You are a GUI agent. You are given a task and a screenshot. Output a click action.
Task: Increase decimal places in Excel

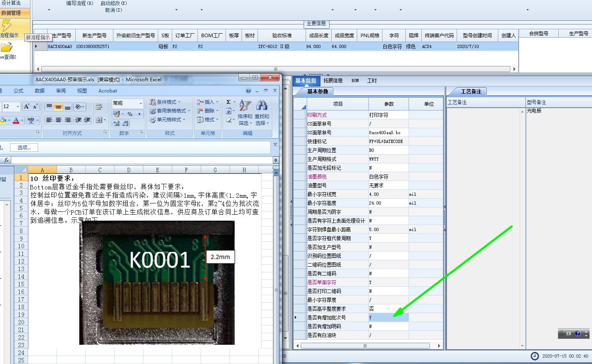(117, 123)
